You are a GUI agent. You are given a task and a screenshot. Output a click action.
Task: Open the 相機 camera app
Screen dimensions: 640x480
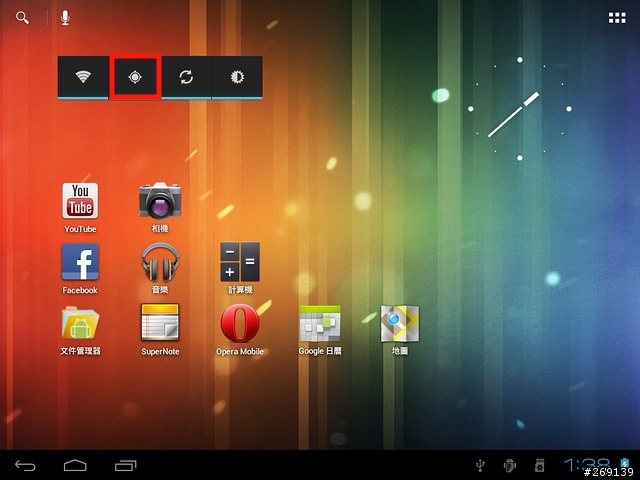[160, 208]
